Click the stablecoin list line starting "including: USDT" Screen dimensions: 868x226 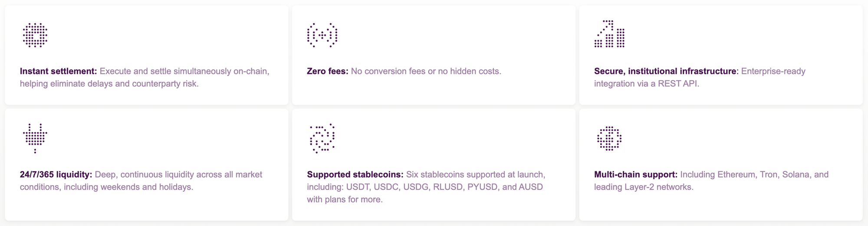(424, 187)
